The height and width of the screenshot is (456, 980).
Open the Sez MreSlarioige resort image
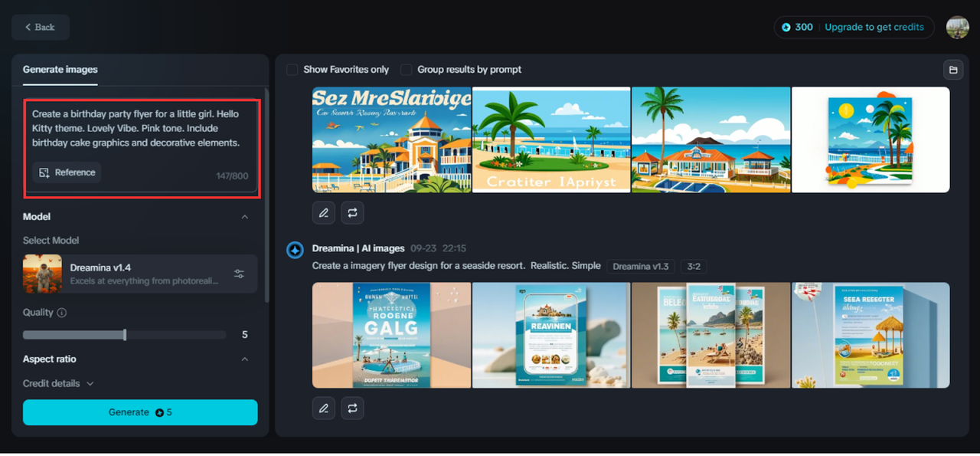[391, 139]
